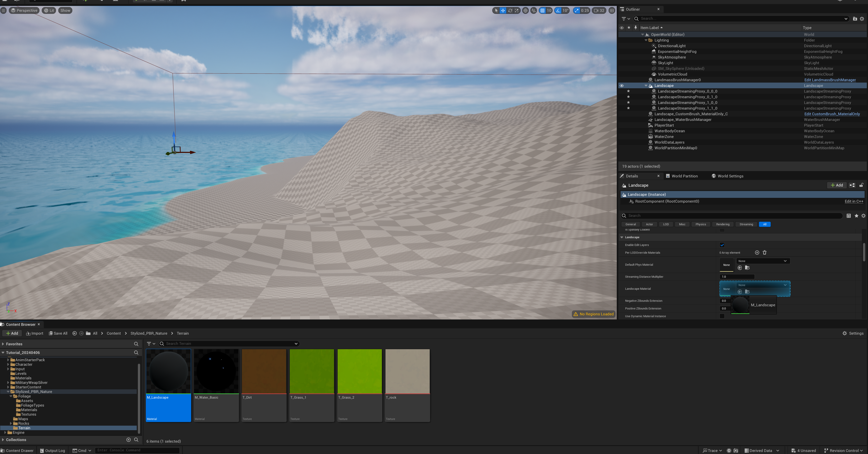The image size is (868, 454).
Task: Expand the MilitaryWeapSilver folder
Action: pos(8,383)
